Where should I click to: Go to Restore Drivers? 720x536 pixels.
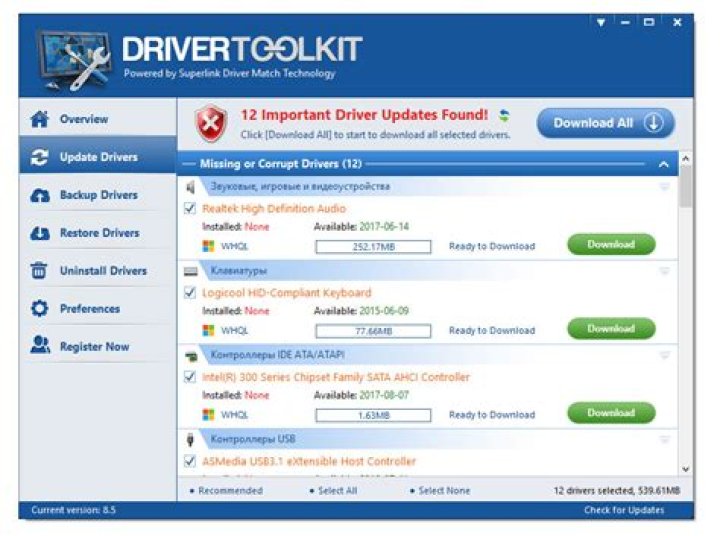[98, 233]
